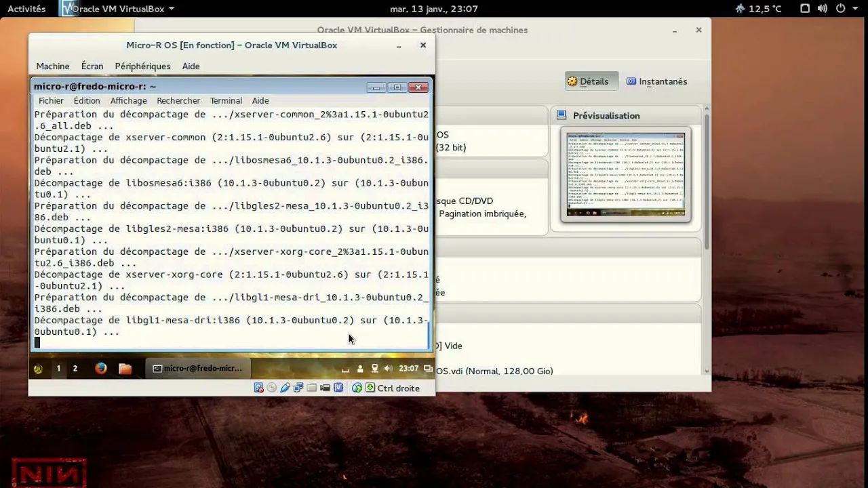
Task: Click the Détails button in VirtualBox manager
Action: click(x=591, y=81)
